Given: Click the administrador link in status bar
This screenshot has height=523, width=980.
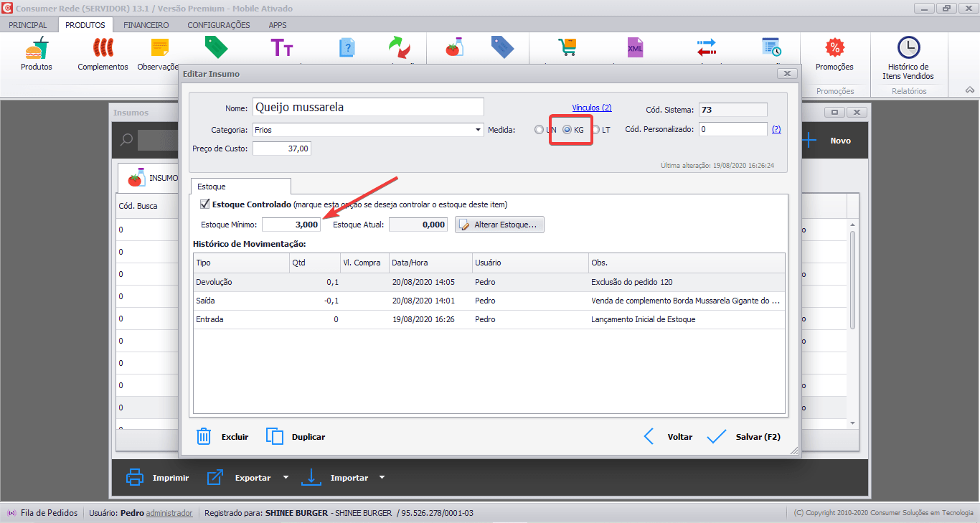Looking at the screenshot, I should (x=169, y=513).
